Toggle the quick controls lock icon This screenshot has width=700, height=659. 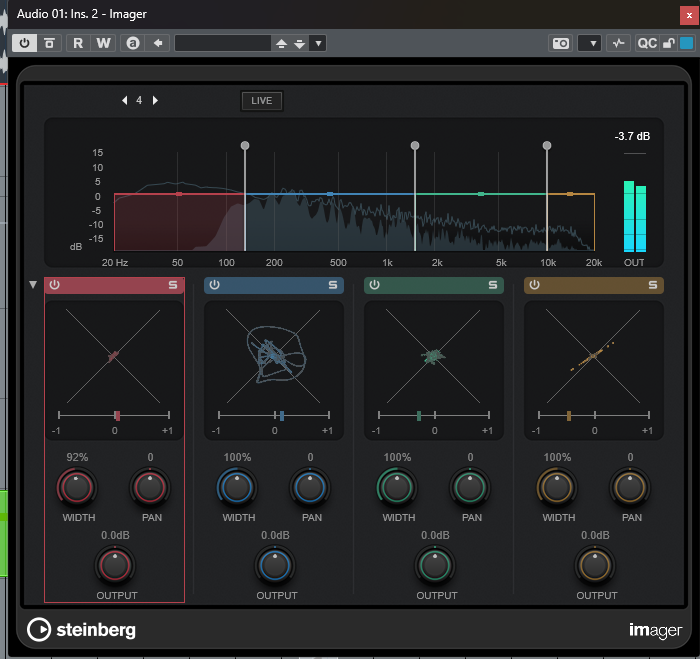(x=668, y=43)
